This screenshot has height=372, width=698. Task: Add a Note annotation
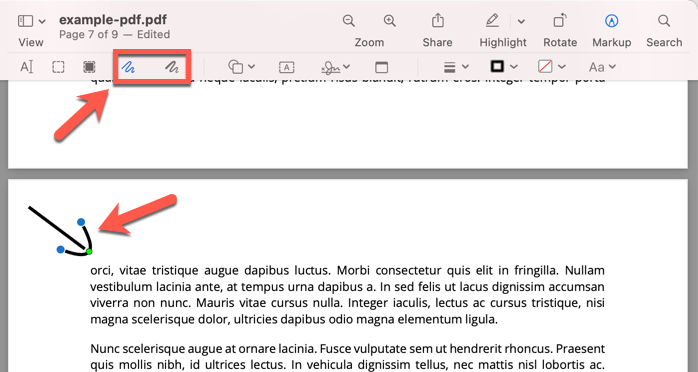[381, 67]
